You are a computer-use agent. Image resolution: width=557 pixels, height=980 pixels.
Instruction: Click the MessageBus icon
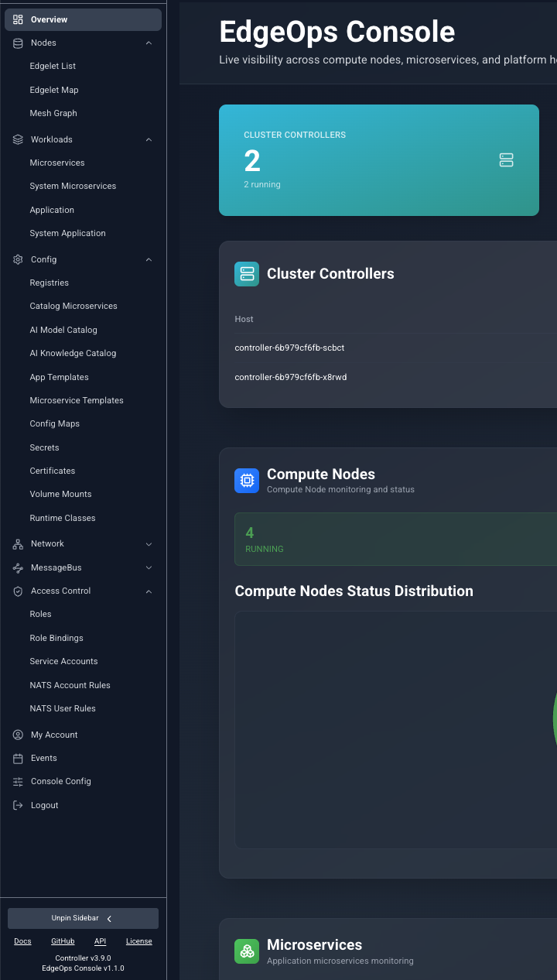click(18, 567)
